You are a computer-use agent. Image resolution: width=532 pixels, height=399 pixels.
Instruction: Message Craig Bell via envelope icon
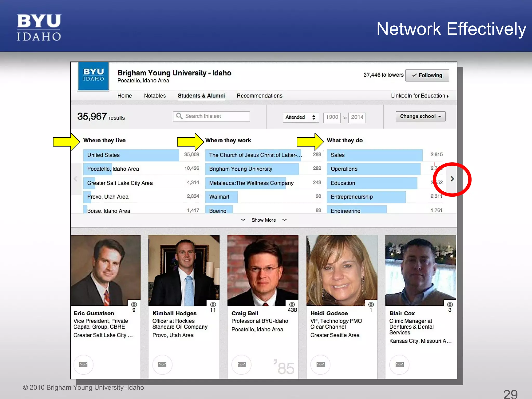point(242,364)
